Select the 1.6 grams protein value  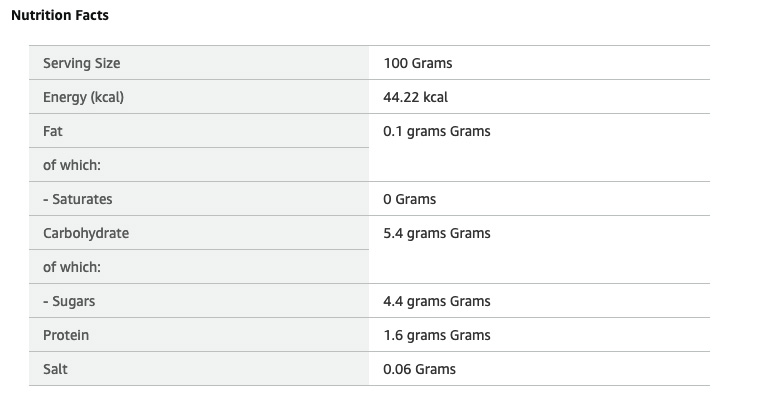click(x=436, y=335)
